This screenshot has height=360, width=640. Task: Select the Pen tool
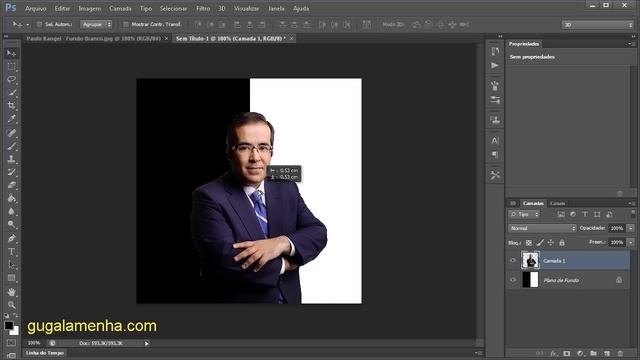[x=11, y=238]
